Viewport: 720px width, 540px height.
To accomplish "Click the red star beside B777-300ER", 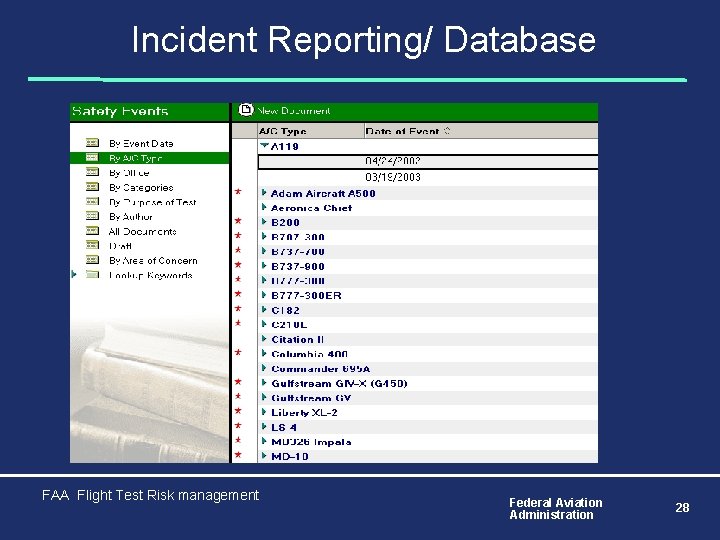I will pyautogui.click(x=238, y=294).
